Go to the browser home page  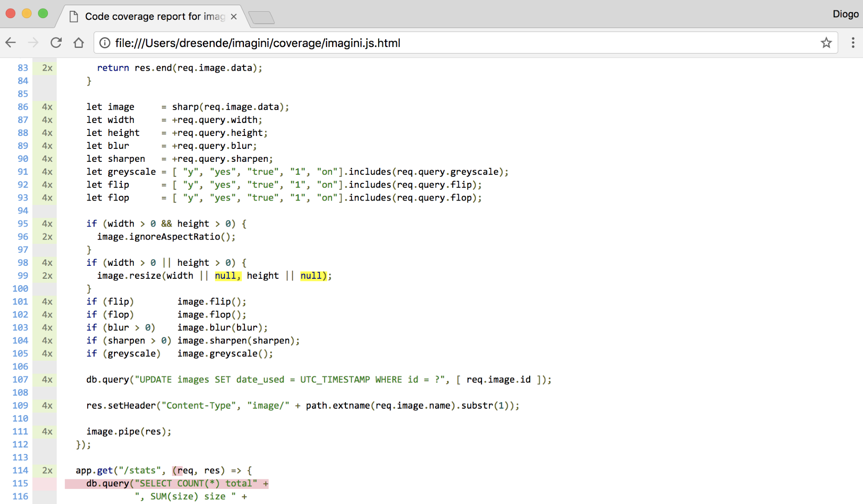click(79, 43)
